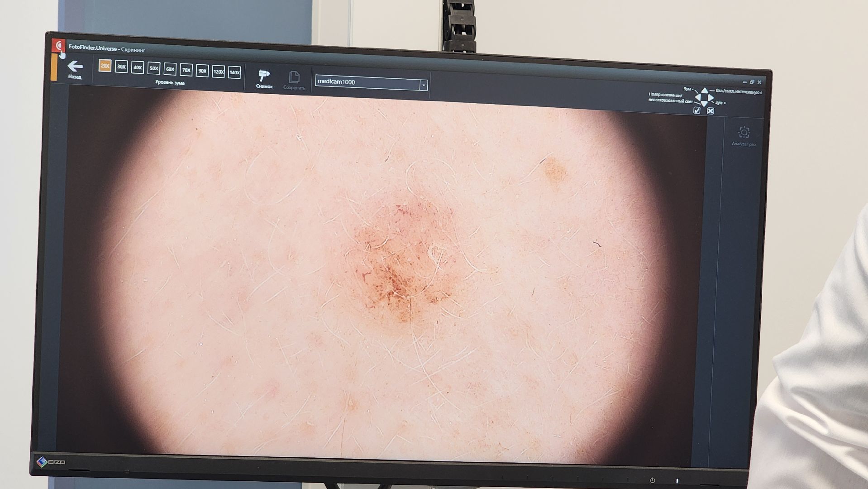Set zoom level to 70X
This screenshot has height=489, width=868.
[186, 70]
